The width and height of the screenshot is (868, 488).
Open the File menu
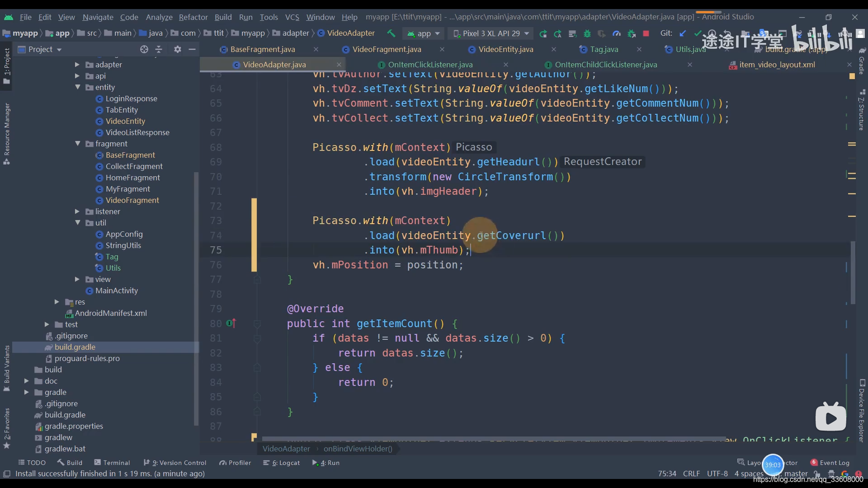pyautogui.click(x=25, y=17)
